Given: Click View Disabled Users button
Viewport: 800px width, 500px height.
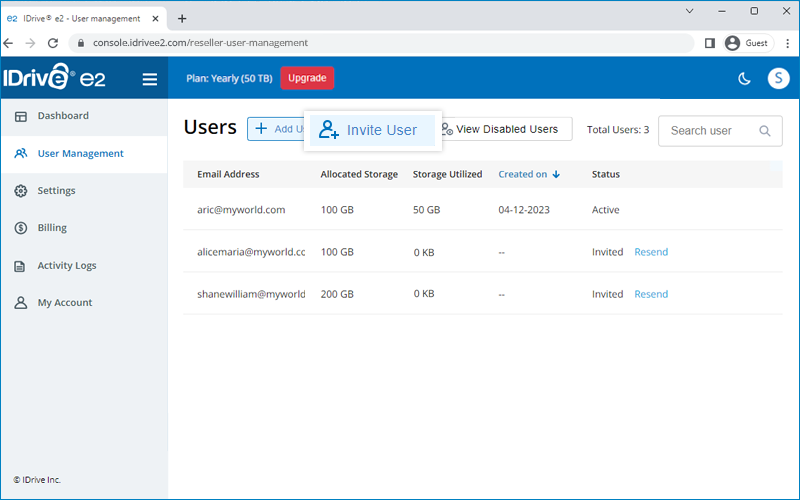Looking at the screenshot, I should 506,130.
